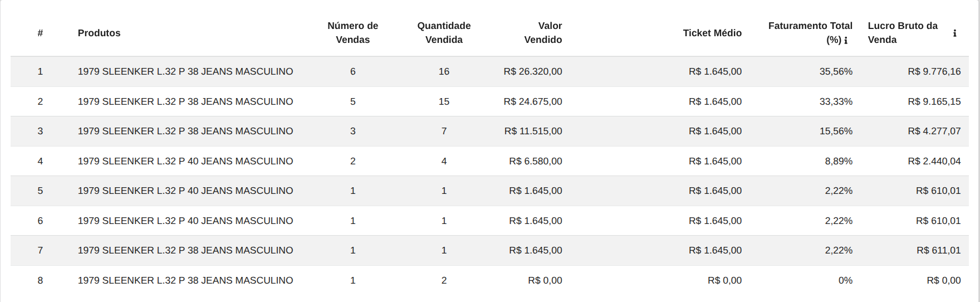The image size is (980, 302).
Task: Click the R$ 24.675,00 value cell
Action: point(533,101)
